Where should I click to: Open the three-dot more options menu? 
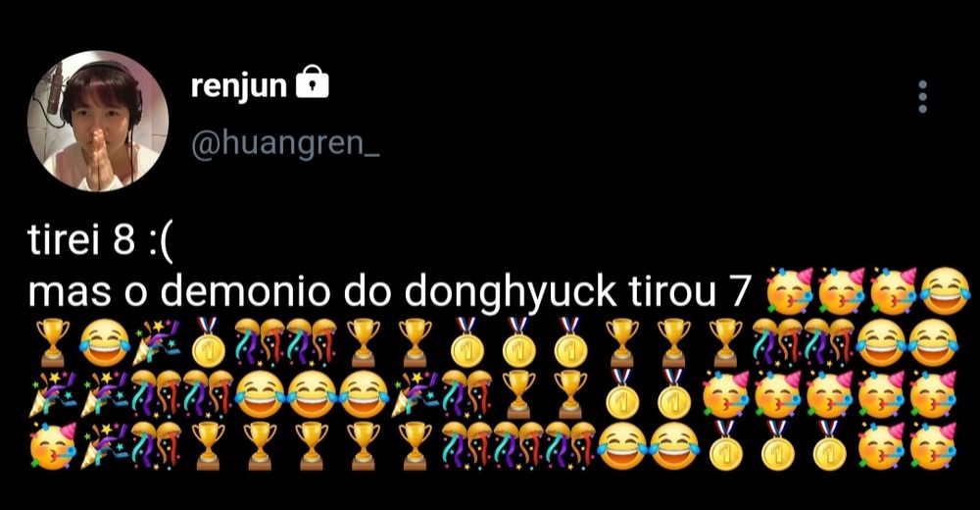click(922, 96)
